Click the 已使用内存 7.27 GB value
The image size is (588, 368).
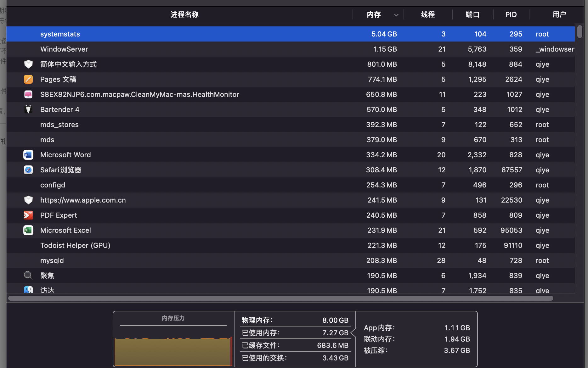tap(335, 333)
